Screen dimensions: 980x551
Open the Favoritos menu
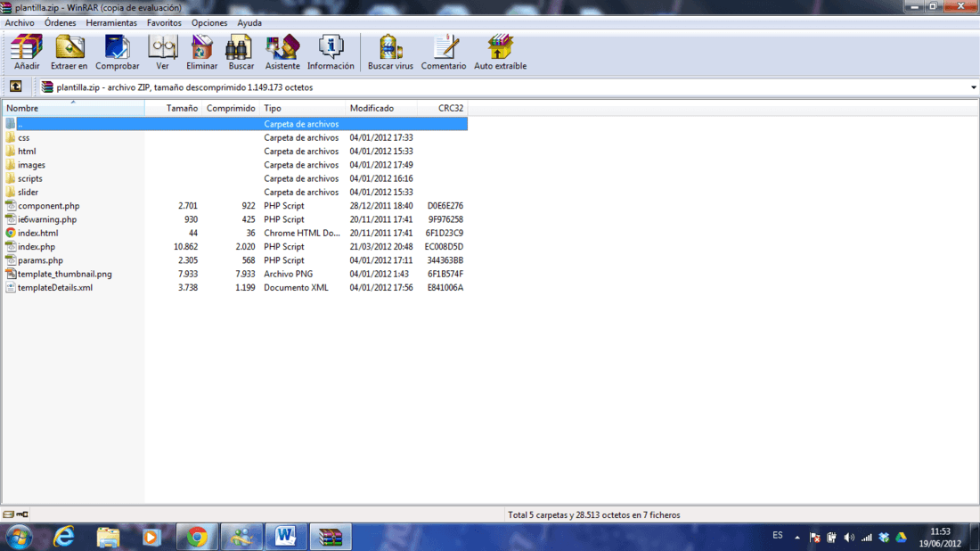(x=164, y=22)
